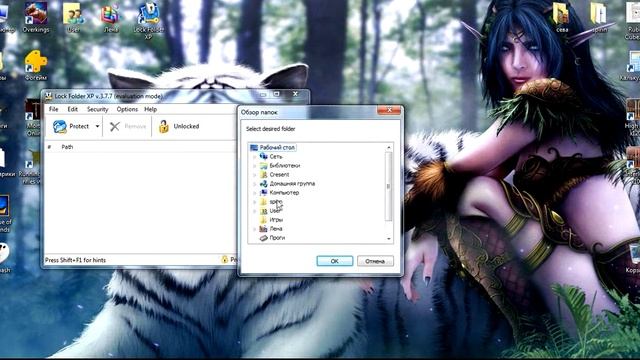Click the folder tree scrollbar thumb
Image resolution: width=640 pixels, height=360 pixels.
point(389,186)
